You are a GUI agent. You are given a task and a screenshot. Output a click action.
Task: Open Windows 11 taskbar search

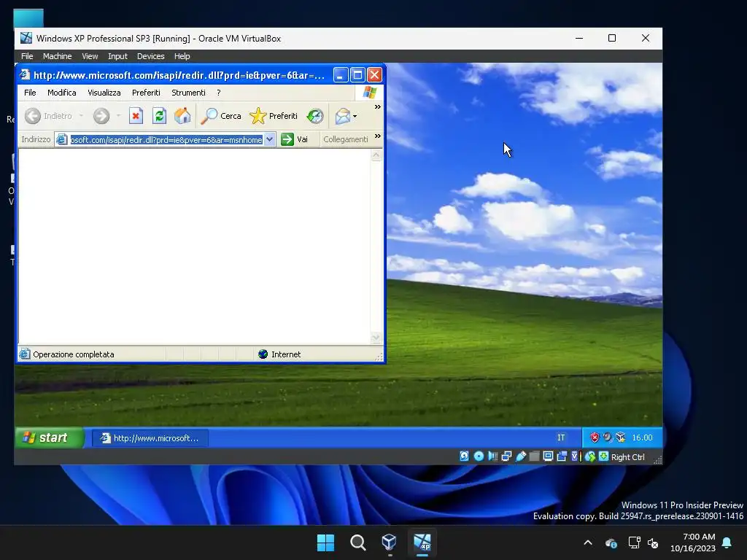pyautogui.click(x=357, y=542)
